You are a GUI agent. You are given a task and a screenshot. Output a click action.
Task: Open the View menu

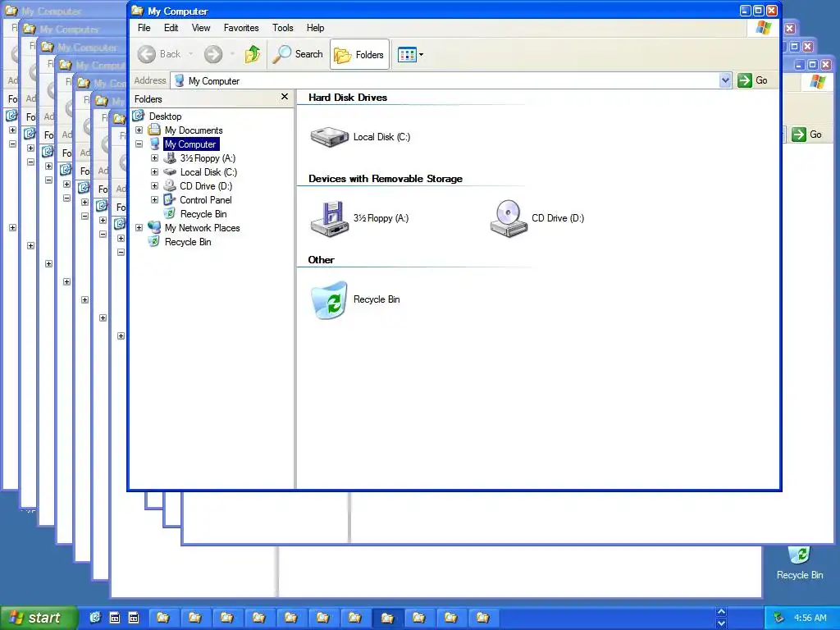tap(201, 28)
